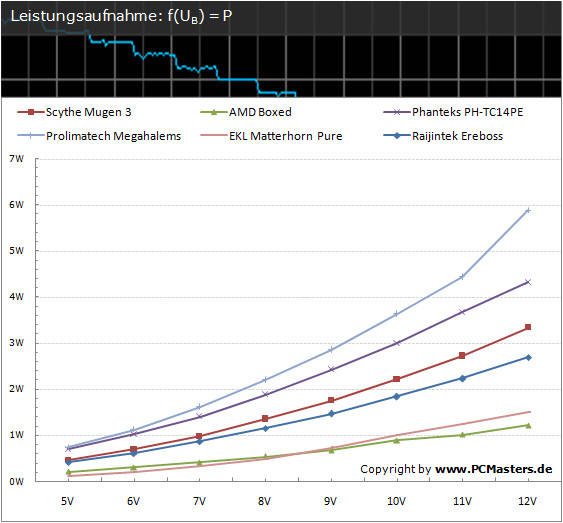Click the 9V x-axis label
563x523 pixels.
click(330, 501)
